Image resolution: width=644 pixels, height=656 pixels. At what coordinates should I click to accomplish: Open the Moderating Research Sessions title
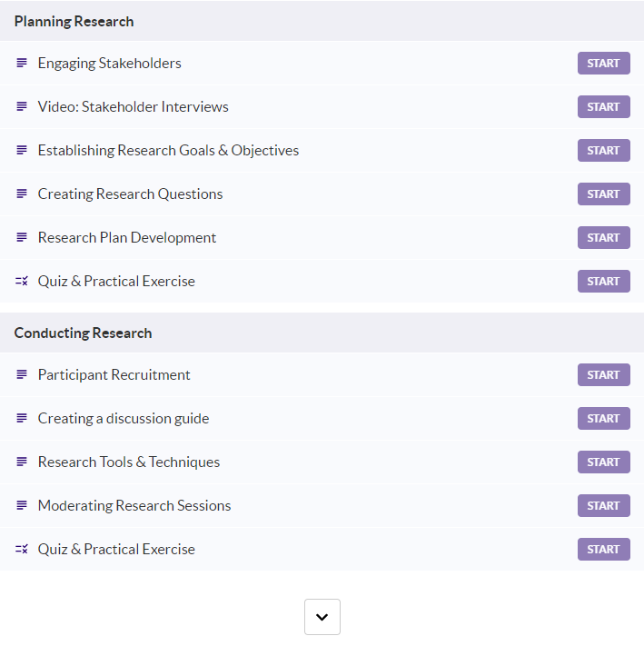click(134, 506)
